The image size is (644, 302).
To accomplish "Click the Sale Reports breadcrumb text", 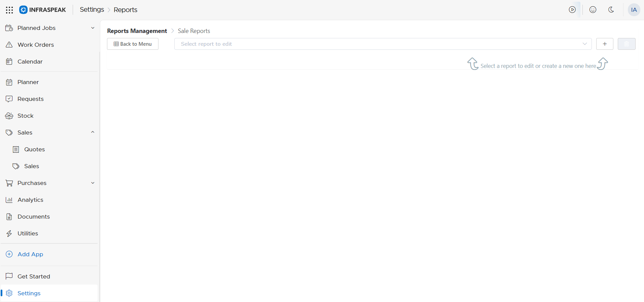I will 194,31.
